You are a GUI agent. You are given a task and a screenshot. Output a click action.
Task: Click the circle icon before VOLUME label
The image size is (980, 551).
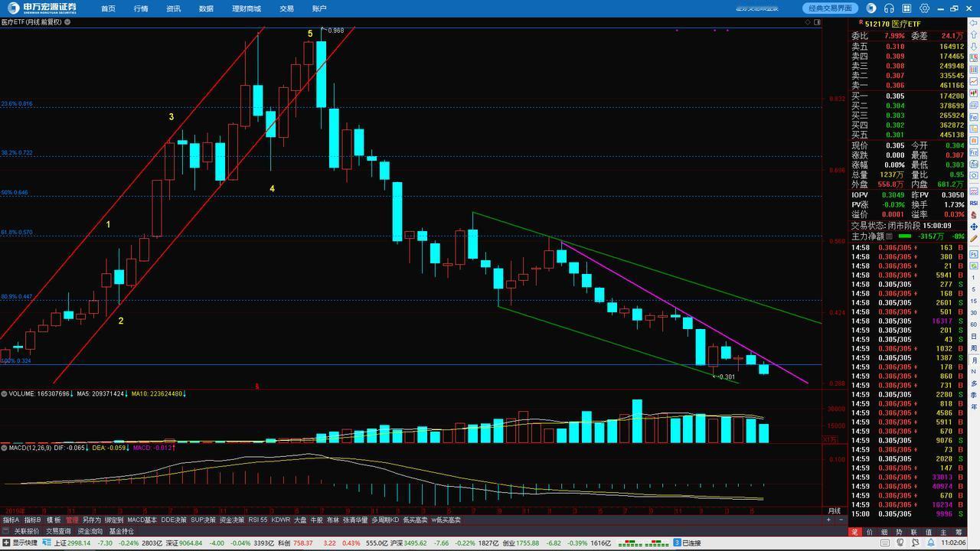pyautogui.click(x=3, y=393)
